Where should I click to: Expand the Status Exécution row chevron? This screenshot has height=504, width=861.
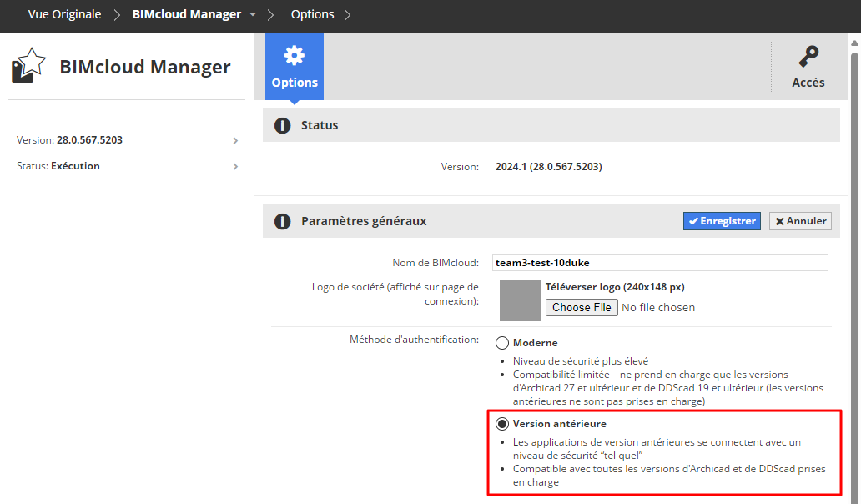(235, 166)
